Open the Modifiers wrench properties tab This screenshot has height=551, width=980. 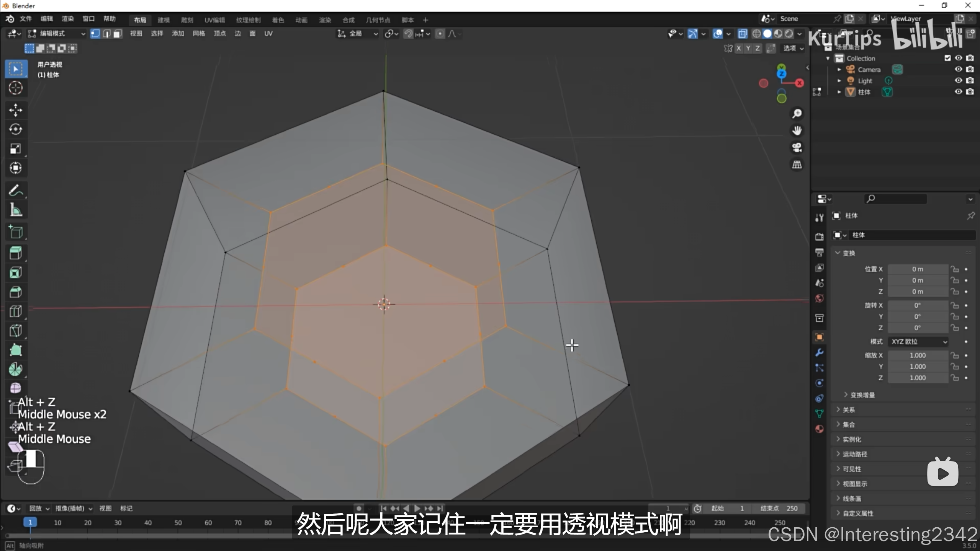pyautogui.click(x=819, y=352)
